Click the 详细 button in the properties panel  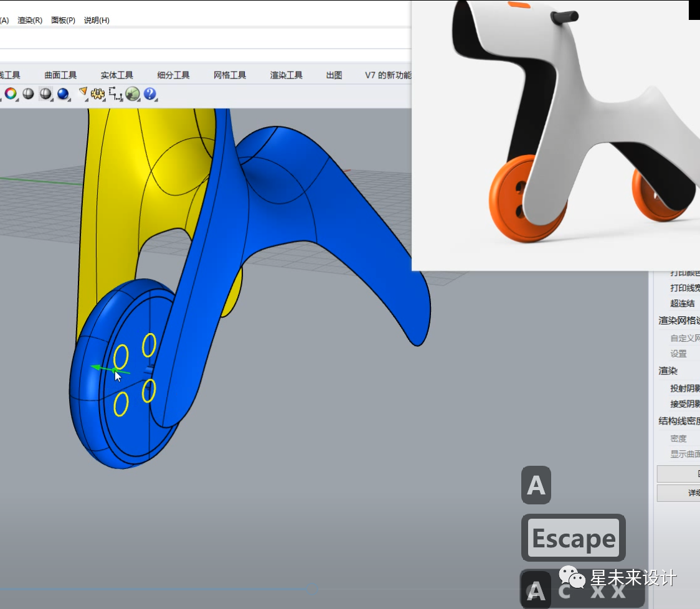[679, 493]
